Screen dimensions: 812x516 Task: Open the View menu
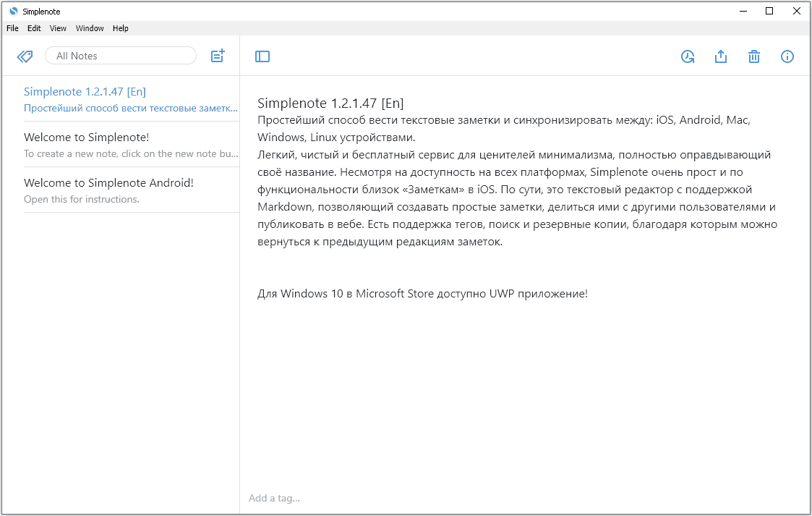(58, 28)
